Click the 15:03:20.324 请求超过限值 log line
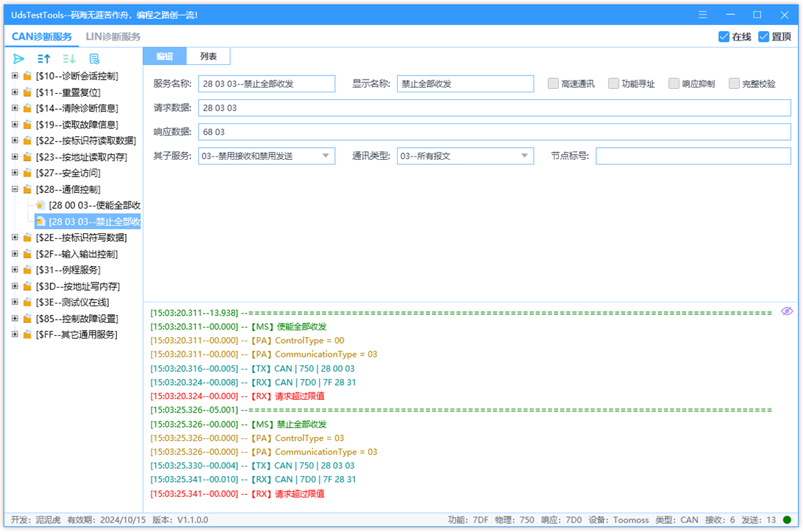 (237, 396)
